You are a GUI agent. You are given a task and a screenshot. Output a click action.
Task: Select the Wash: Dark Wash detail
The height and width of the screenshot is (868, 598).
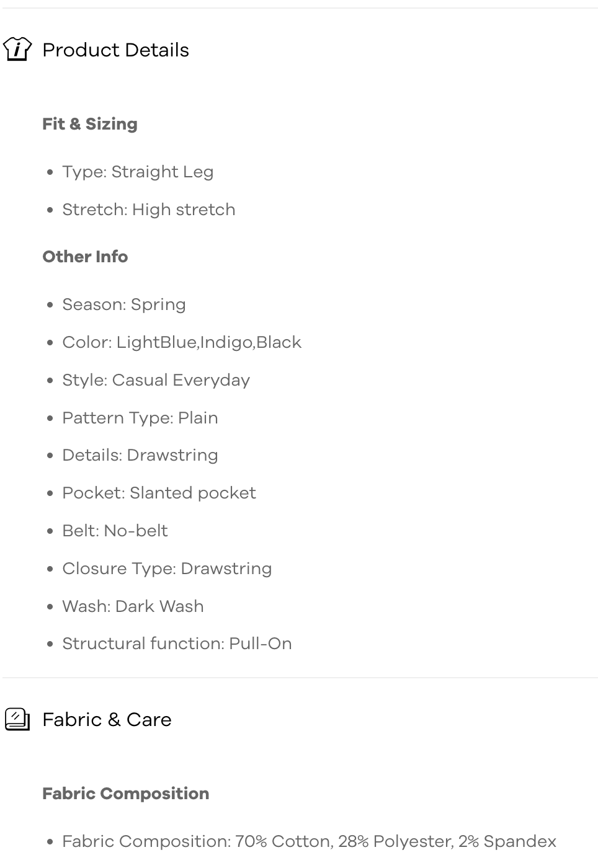tap(133, 606)
